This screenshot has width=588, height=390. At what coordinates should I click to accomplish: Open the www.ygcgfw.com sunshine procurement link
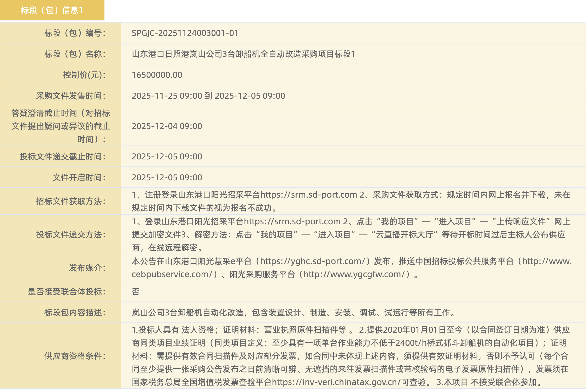point(354,274)
